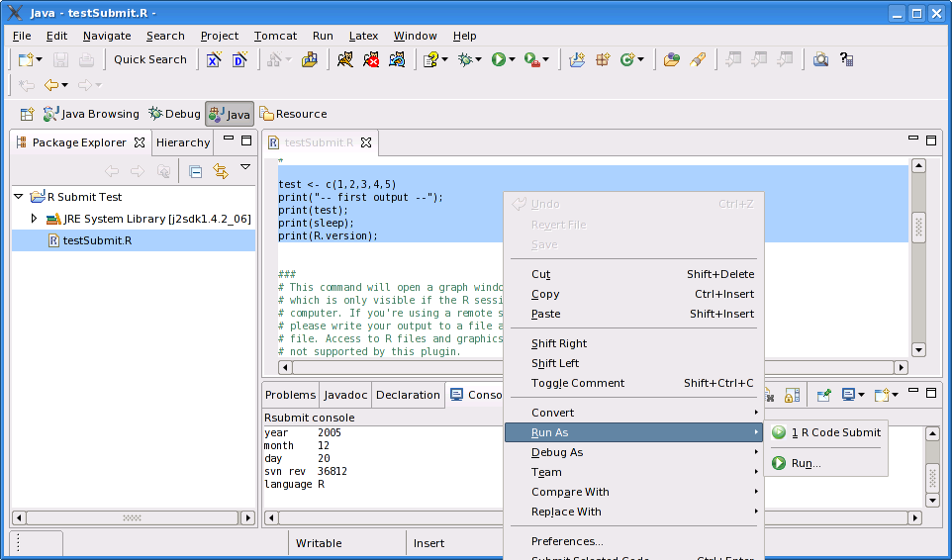Toggle Scroll Lock in console toolbar
Screen dimensions: 952x560
pos(792,396)
